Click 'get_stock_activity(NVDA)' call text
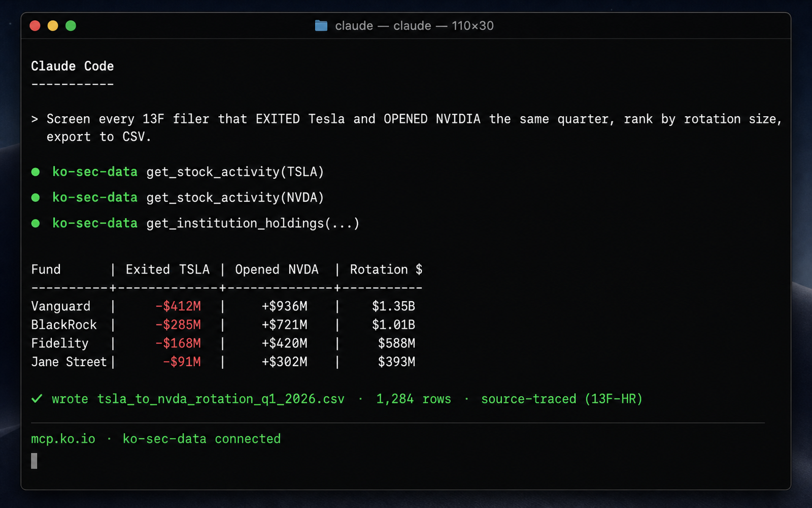Viewport: 812px width, 508px height. 235,197
